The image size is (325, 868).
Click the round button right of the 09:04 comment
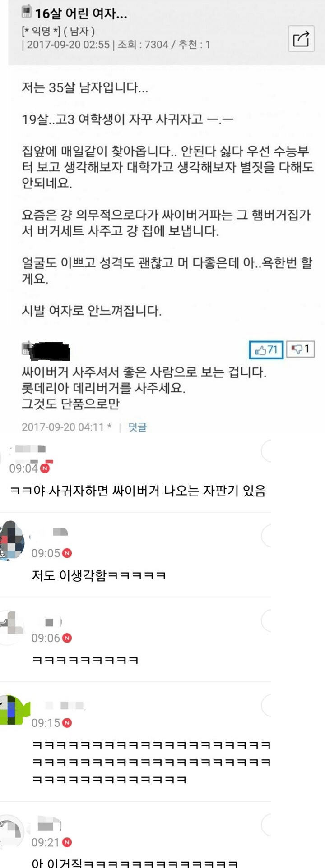coord(267,451)
